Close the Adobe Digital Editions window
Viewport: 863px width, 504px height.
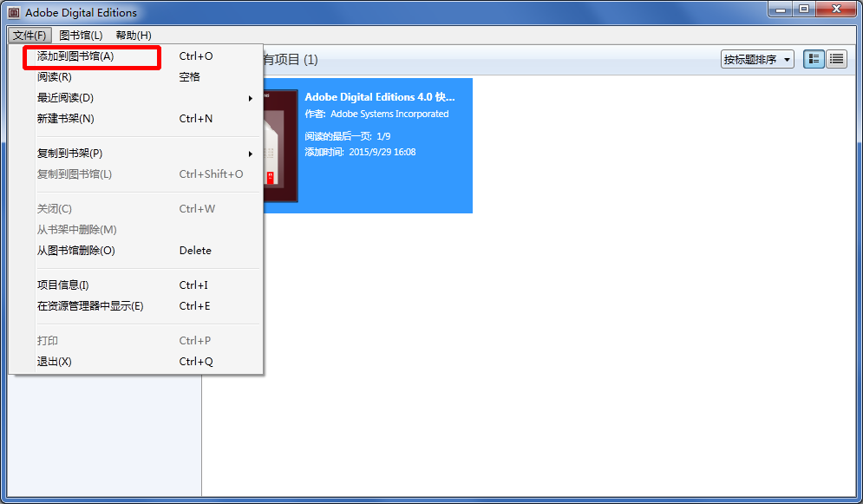[836, 9]
